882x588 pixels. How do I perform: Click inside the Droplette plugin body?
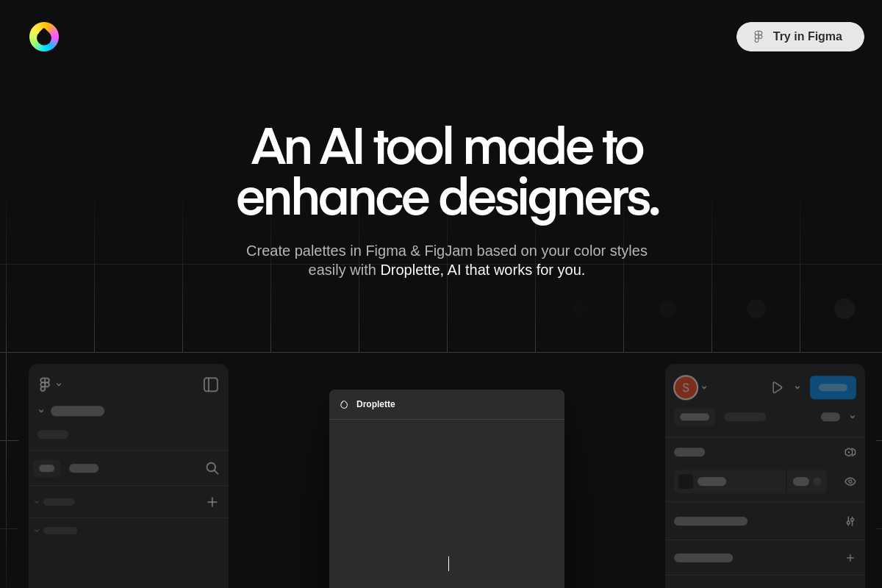click(x=447, y=503)
